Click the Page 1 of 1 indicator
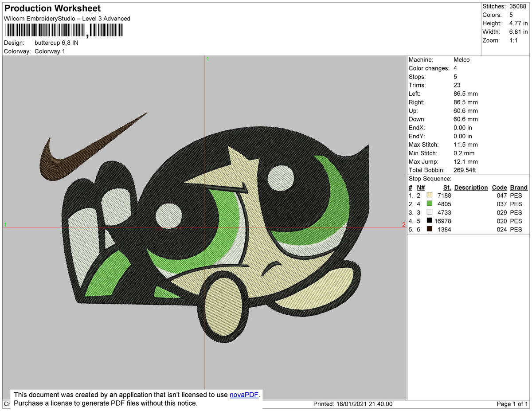Image resolution: width=532 pixels, height=411 pixels. [512, 404]
